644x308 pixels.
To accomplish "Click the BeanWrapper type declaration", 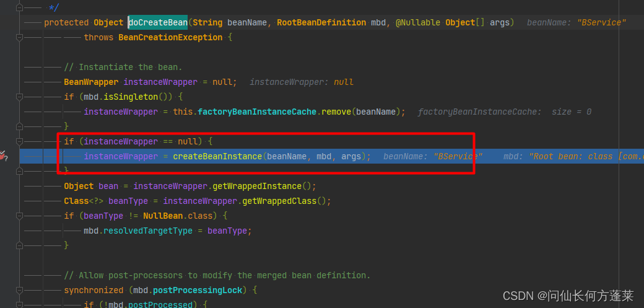I will 91,82.
